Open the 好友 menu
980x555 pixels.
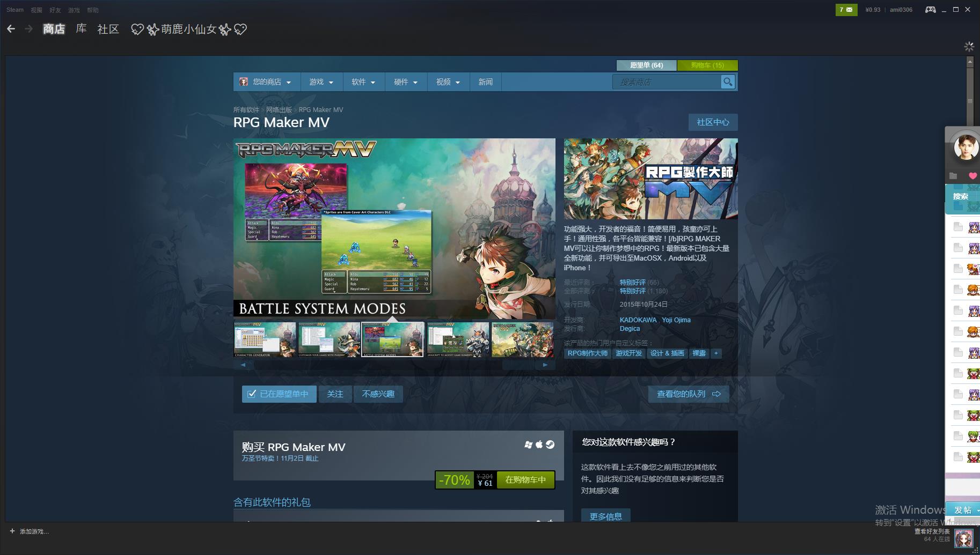[x=55, y=10]
